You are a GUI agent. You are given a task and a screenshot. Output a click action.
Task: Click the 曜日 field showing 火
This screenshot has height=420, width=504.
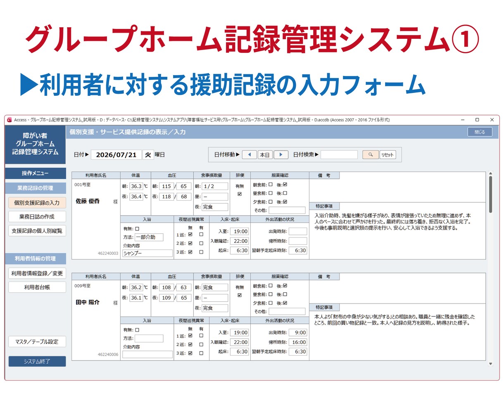tap(148, 155)
